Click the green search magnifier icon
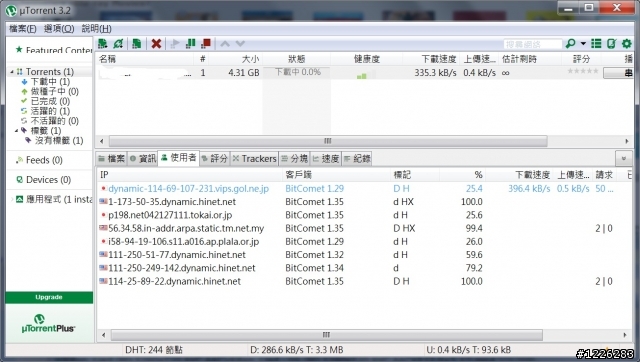640x362 pixels. [571, 43]
